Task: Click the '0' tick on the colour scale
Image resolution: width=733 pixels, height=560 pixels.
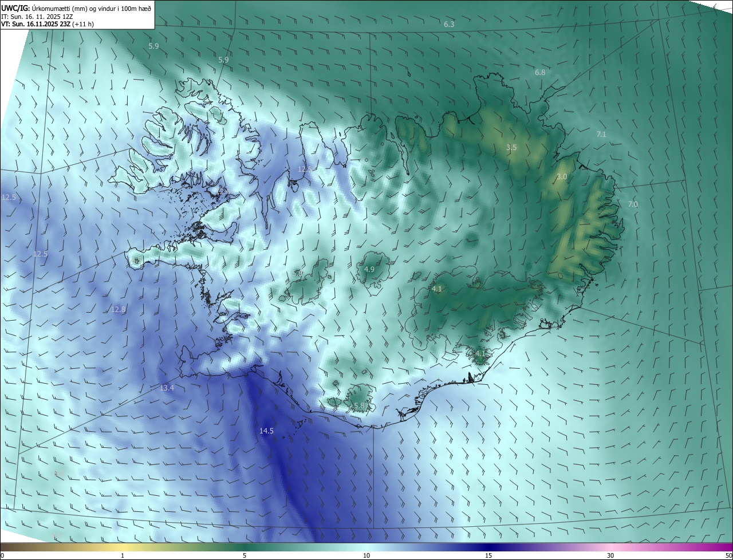Action: click(2, 555)
